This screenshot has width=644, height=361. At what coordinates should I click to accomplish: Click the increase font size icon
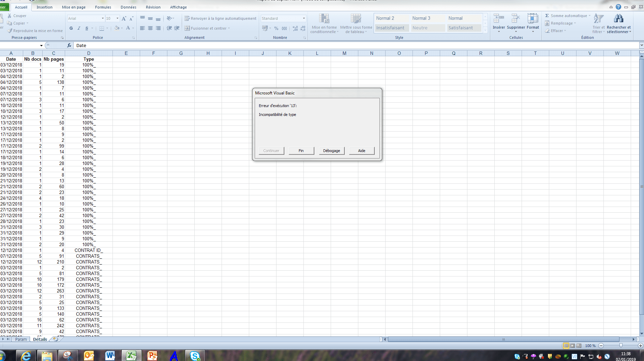(x=124, y=18)
